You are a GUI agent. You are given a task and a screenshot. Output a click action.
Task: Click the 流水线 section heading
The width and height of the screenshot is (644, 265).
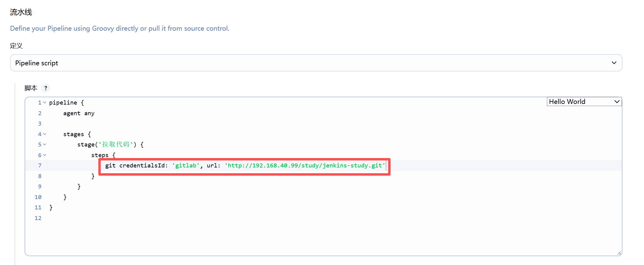(x=21, y=12)
